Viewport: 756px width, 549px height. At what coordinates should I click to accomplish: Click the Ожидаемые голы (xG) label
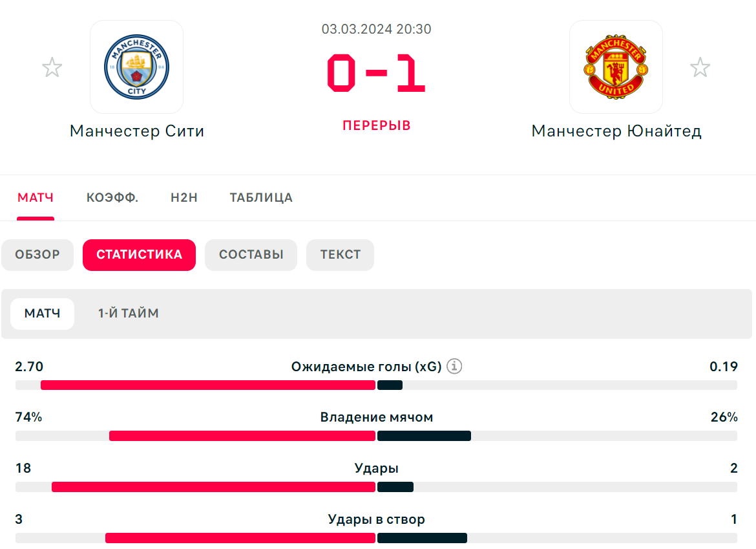point(366,367)
